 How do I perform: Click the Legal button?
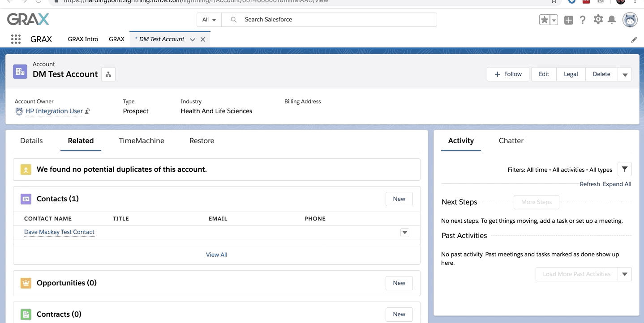pos(571,74)
